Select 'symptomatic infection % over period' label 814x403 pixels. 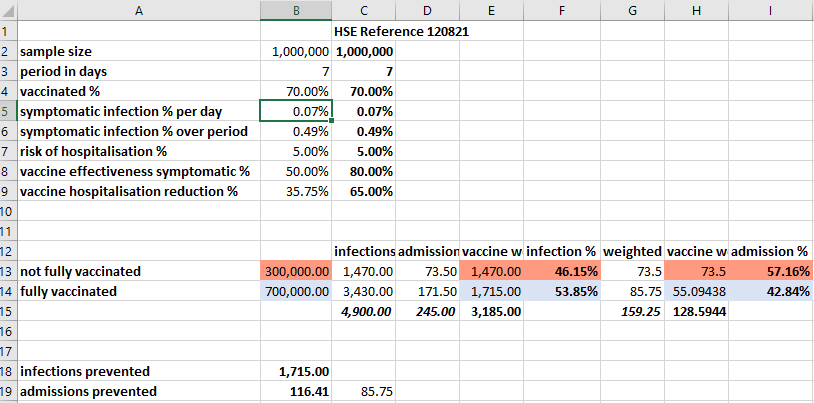(x=139, y=131)
